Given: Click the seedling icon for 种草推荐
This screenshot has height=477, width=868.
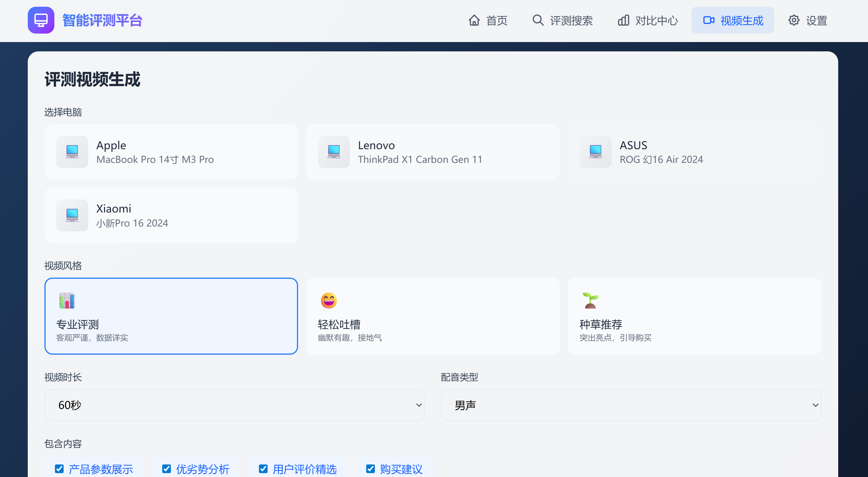Looking at the screenshot, I should pos(590,300).
